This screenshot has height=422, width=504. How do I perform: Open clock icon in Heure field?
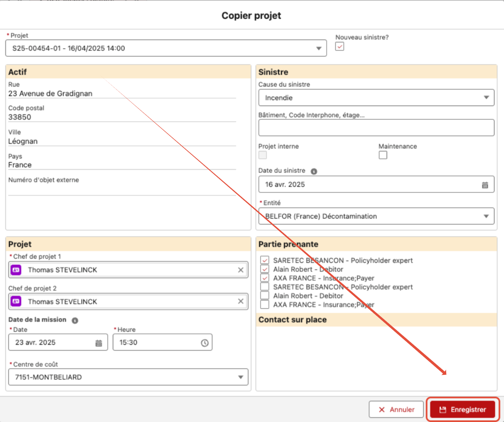205,343
